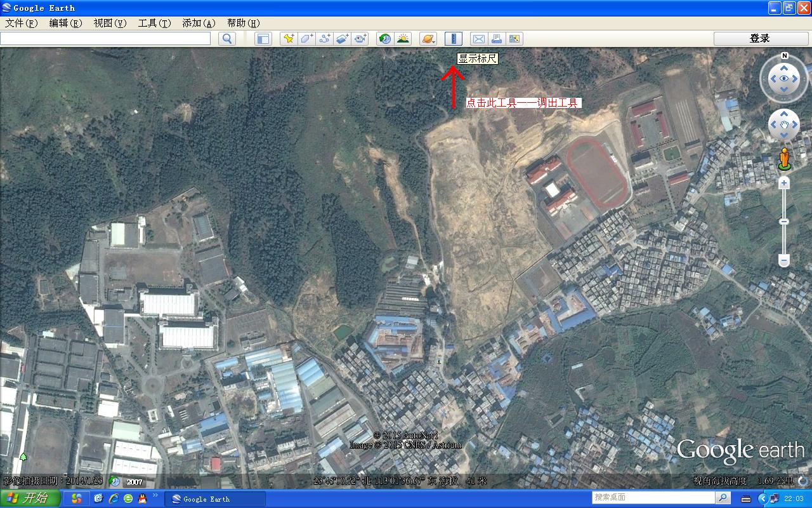Select the add polygon tool
Image resolution: width=812 pixels, height=508 pixels.
[306, 39]
